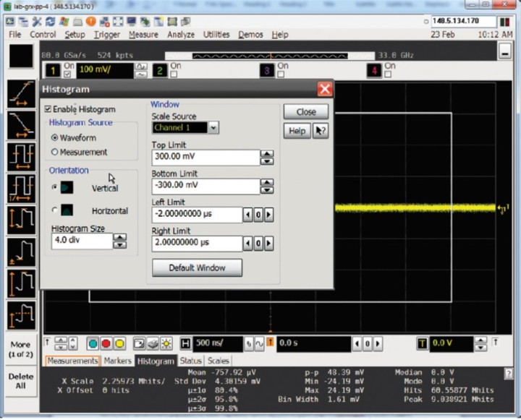The height and width of the screenshot is (420, 521).
Task: Click the 100 mV/ vertical scale field
Action: coord(105,71)
